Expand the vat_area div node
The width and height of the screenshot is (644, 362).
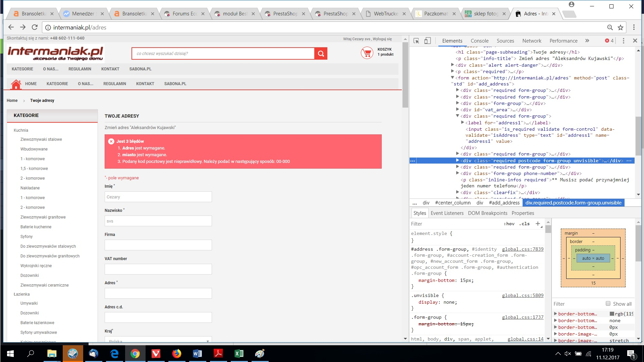pos(458,110)
